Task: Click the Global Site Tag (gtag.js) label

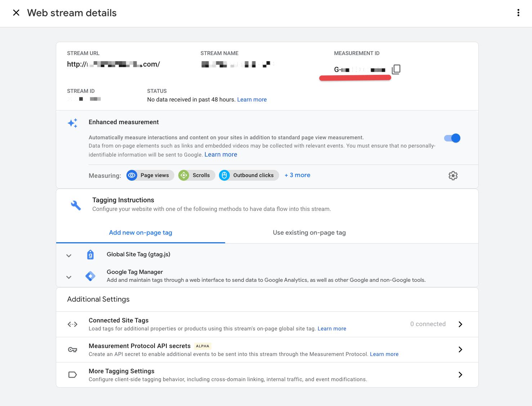Action: [138, 254]
